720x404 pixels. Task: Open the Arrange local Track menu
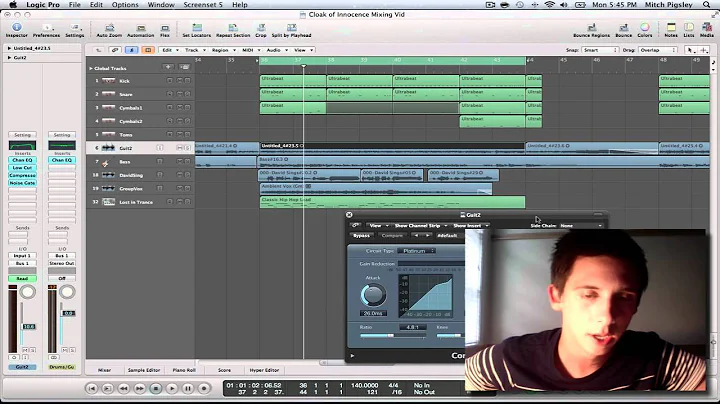pyautogui.click(x=195, y=50)
